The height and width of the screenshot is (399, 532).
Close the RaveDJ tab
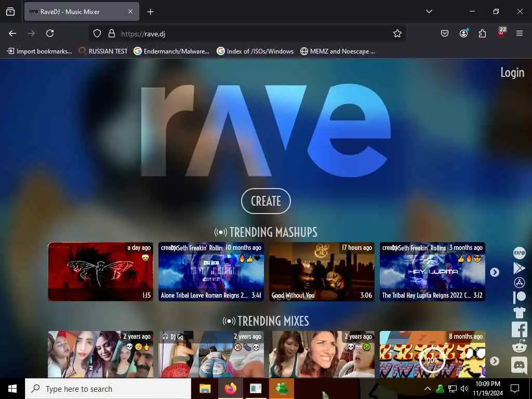(130, 11)
